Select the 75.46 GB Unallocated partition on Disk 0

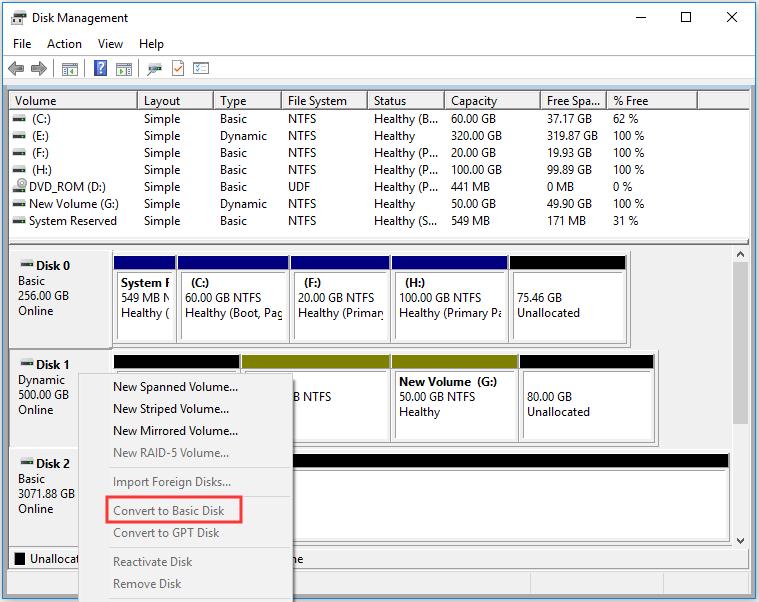[567, 305]
